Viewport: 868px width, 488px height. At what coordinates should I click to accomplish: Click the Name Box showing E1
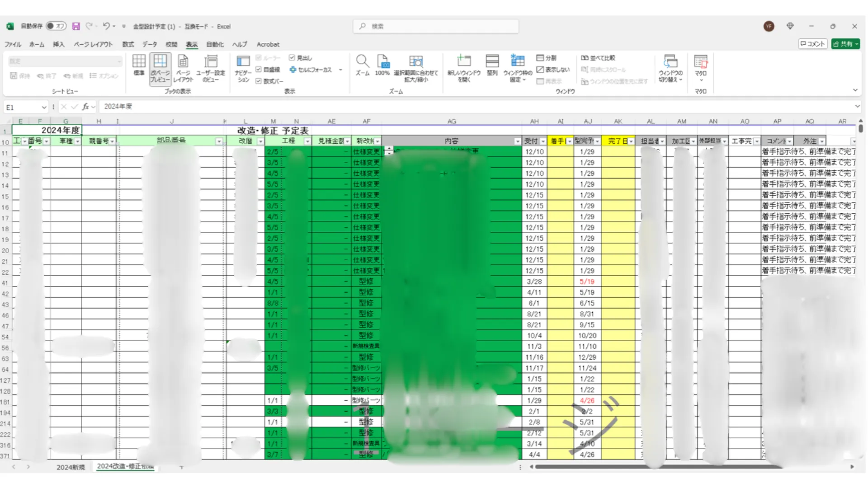pos(23,108)
